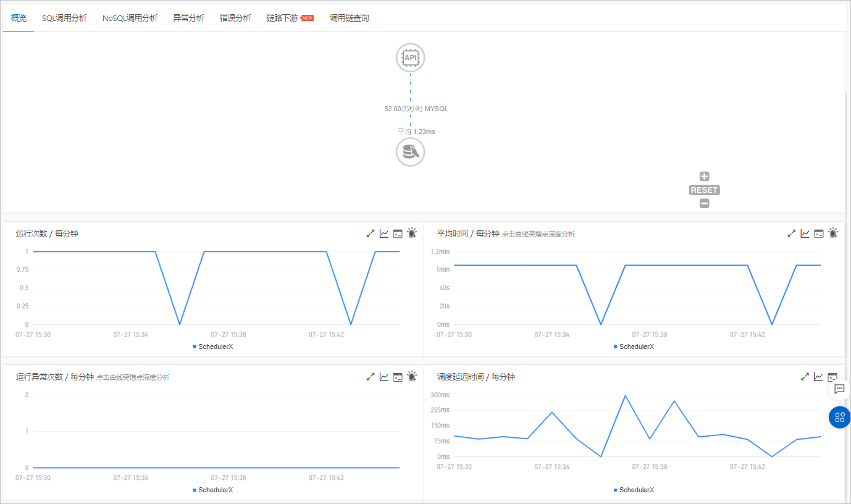Open the chat feedback floating button
The image size is (851, 504).
(839, 389)
